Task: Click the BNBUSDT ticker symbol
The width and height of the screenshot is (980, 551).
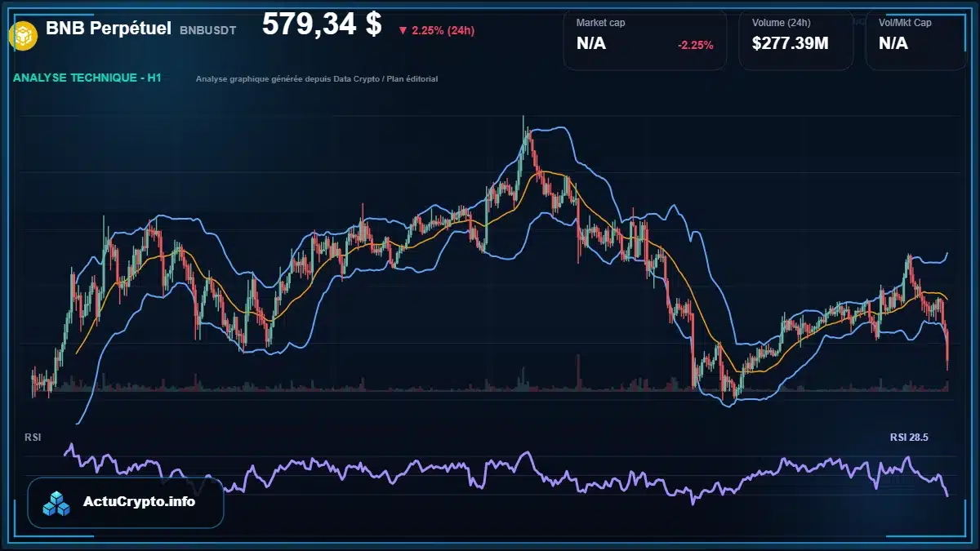Action: click(207, 30)
